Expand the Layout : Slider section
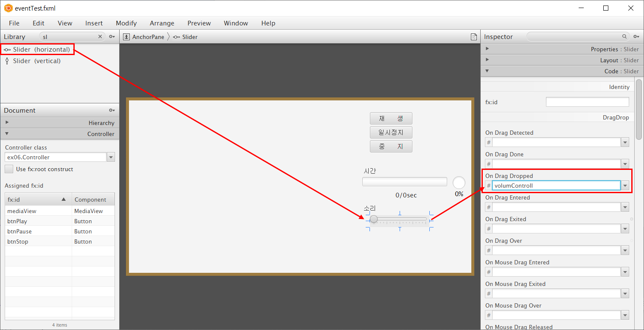 [561, 60]
